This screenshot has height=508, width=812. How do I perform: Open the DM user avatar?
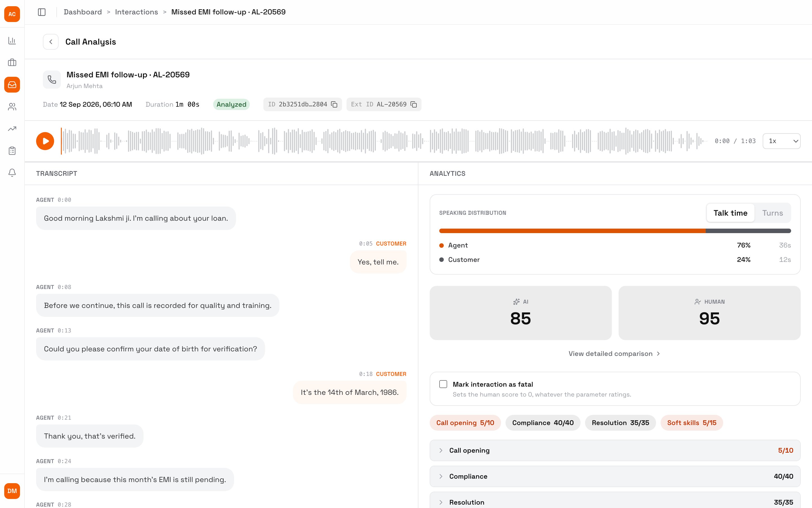pyautogui.click(x=12, y=491)
